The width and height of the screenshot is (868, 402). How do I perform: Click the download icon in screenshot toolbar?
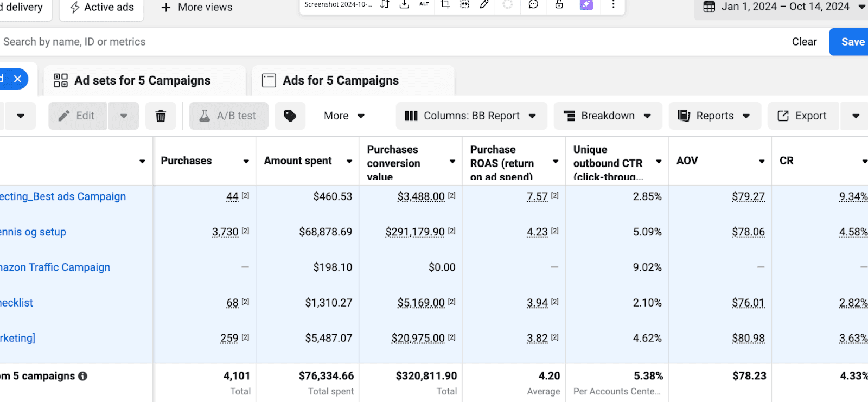[404, 5]
